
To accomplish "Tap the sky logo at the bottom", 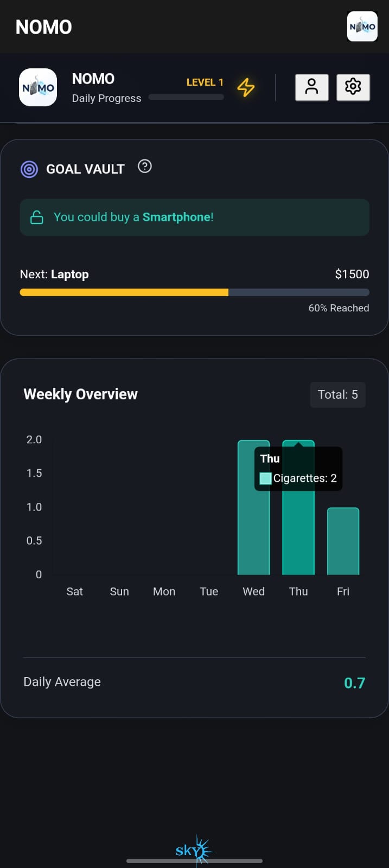I will (193, 850).
